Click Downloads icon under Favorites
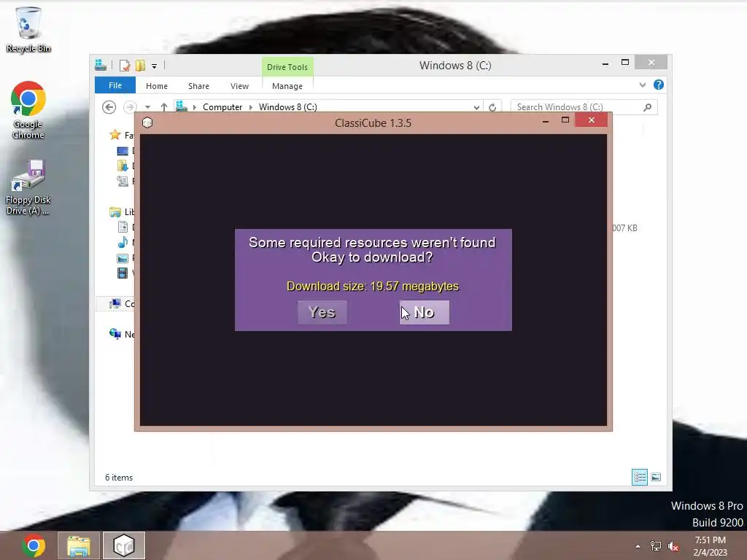The image size is (747, 560). click(x=123, y=166)
